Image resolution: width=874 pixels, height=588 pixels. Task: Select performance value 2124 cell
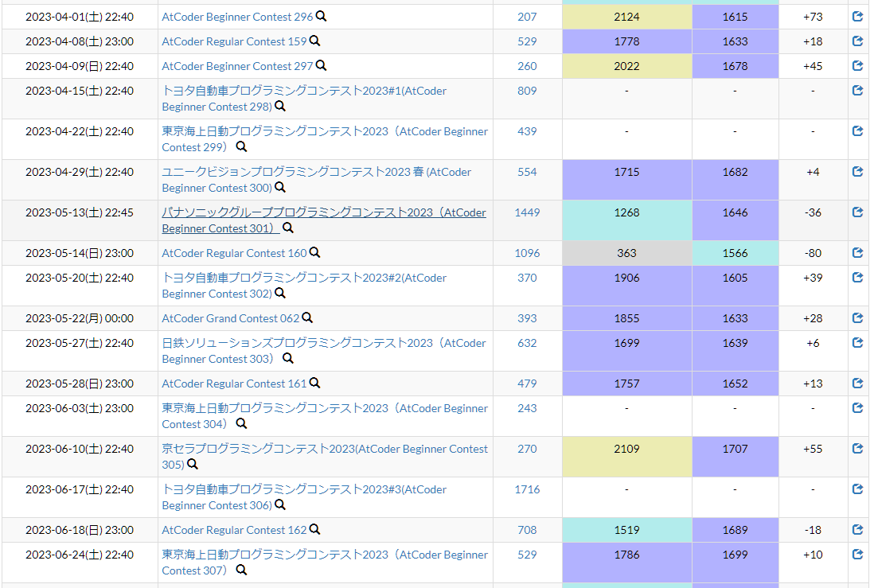[x=627, y=17]
